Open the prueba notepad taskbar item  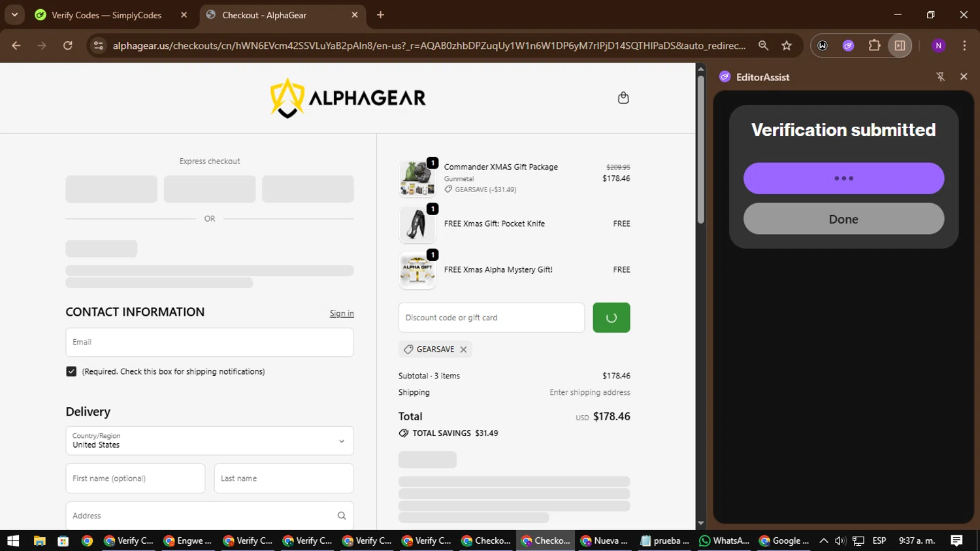(664, 541)
